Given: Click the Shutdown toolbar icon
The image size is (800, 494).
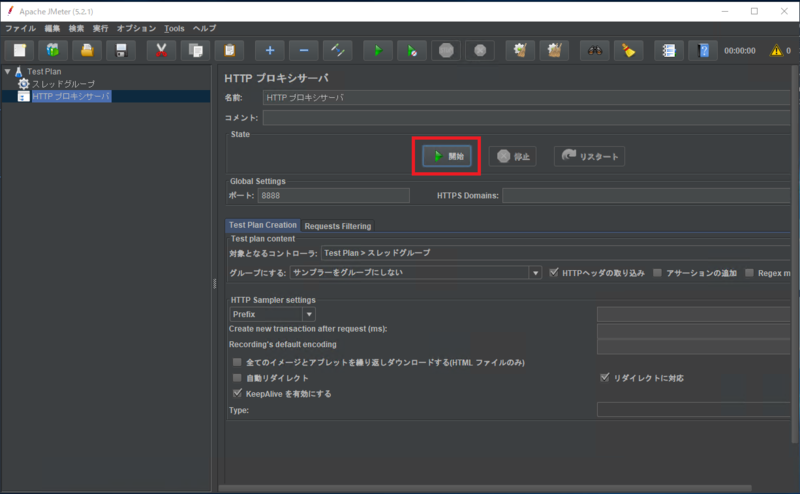Looking at the screenshot, I should 480,51.
